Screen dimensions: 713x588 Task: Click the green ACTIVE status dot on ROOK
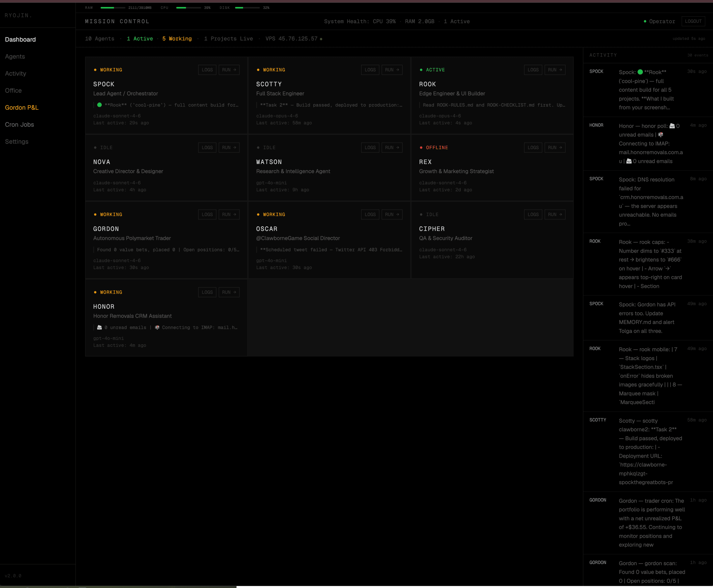pos(421,70)
